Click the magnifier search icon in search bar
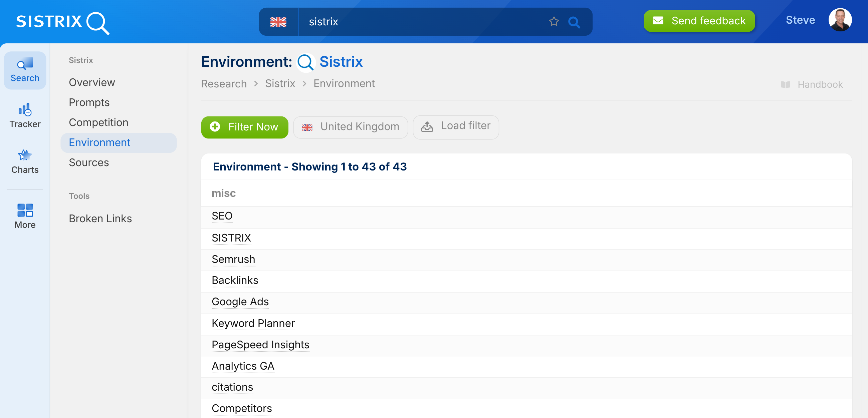 tap(574, 22)
